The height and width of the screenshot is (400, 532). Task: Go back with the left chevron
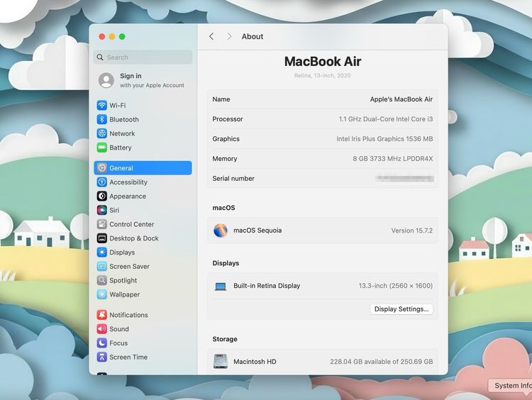point(211,36)
